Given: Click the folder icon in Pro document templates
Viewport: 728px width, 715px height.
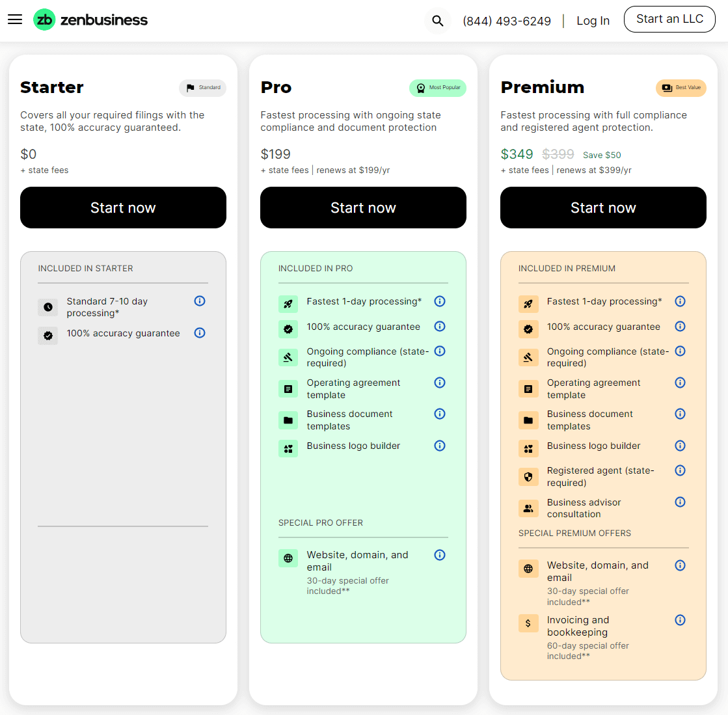Looking at the screenshot, I should (x=288, y=420).
